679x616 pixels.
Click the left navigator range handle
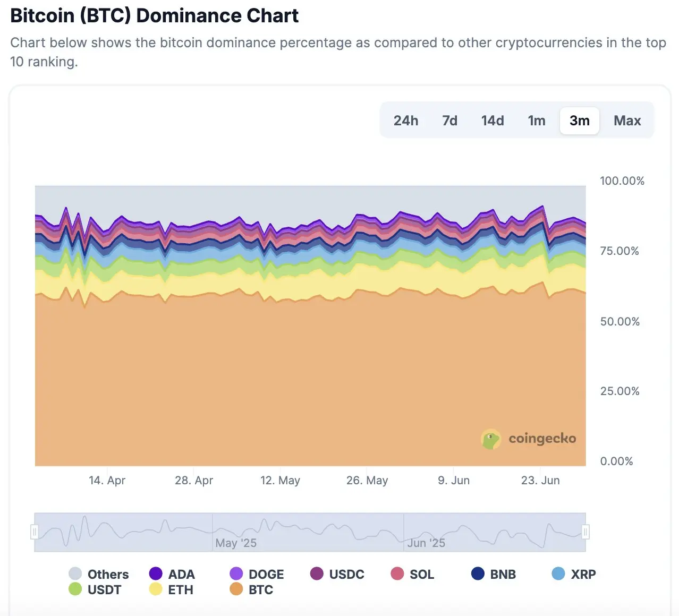tap(35, 532)
